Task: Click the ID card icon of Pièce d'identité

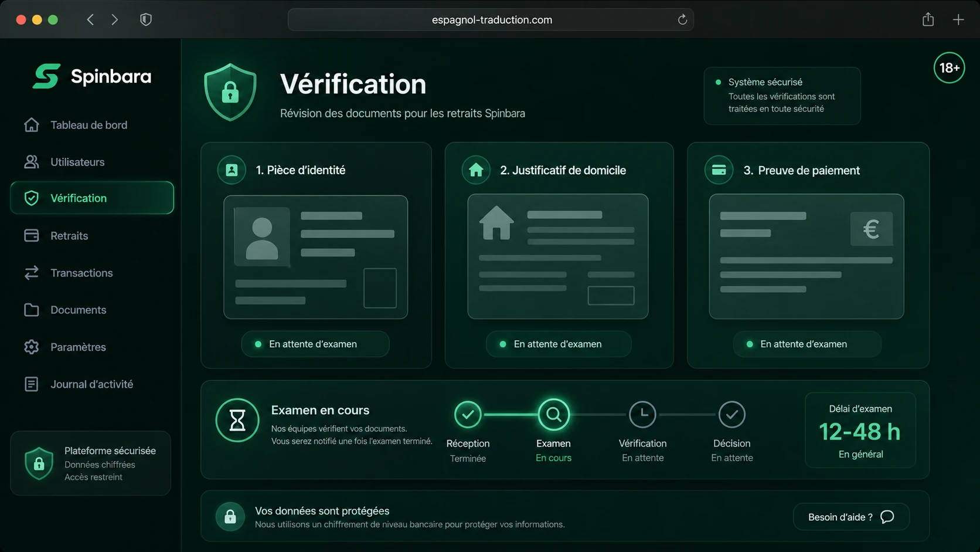Action: 232,170
